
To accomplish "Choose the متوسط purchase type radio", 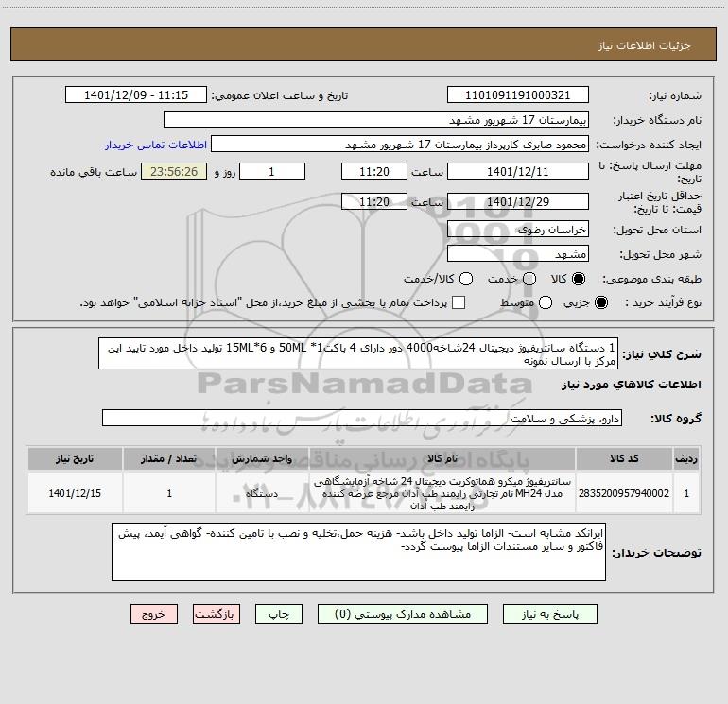I will (546, 302).
